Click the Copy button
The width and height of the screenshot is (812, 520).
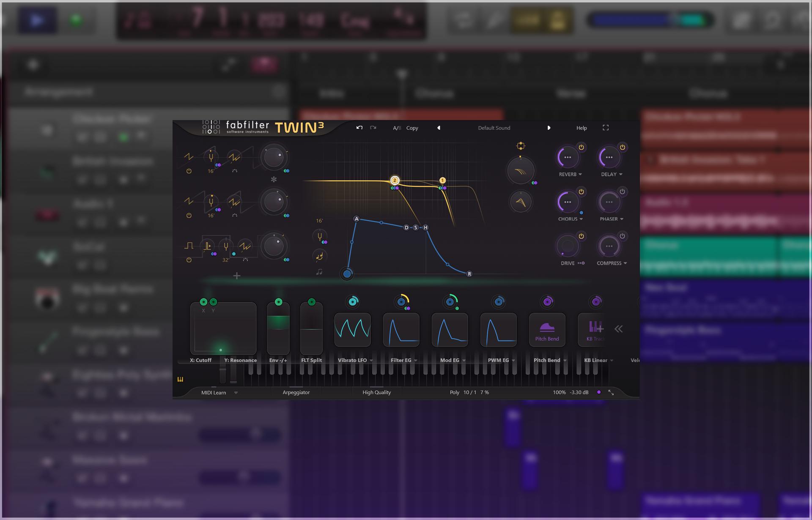412,128
